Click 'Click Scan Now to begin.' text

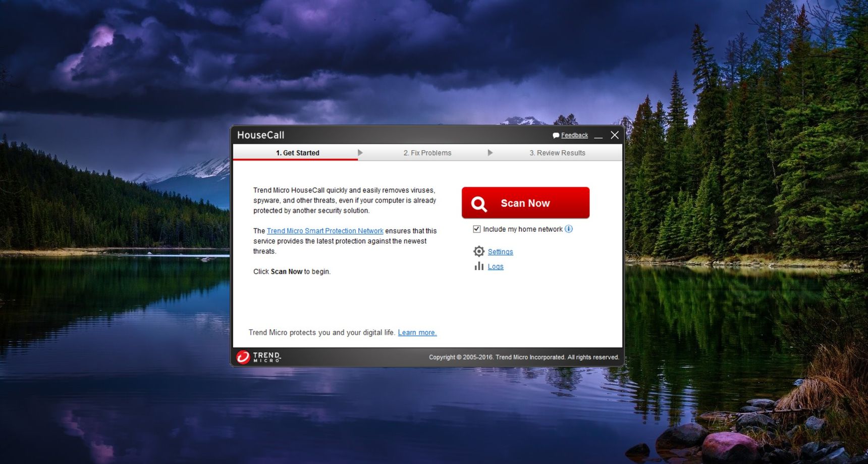(x=292, y=272)
